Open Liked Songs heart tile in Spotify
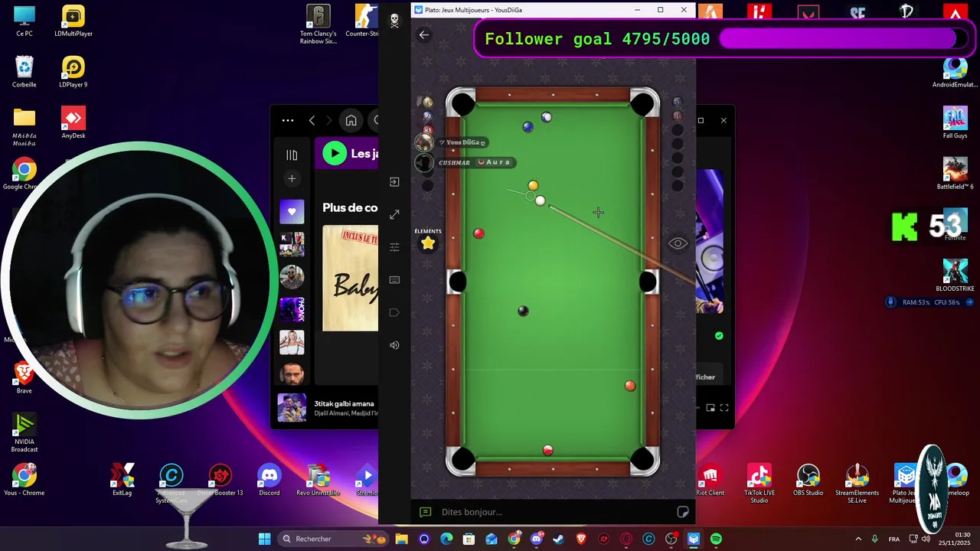The image size is (980, 551). point(292,211)
